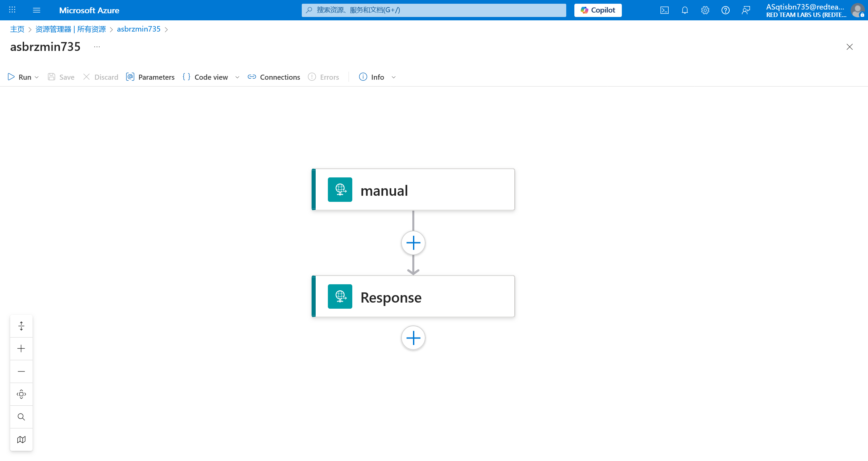Open the Connections toolbar item

click(x=274, y=77)
